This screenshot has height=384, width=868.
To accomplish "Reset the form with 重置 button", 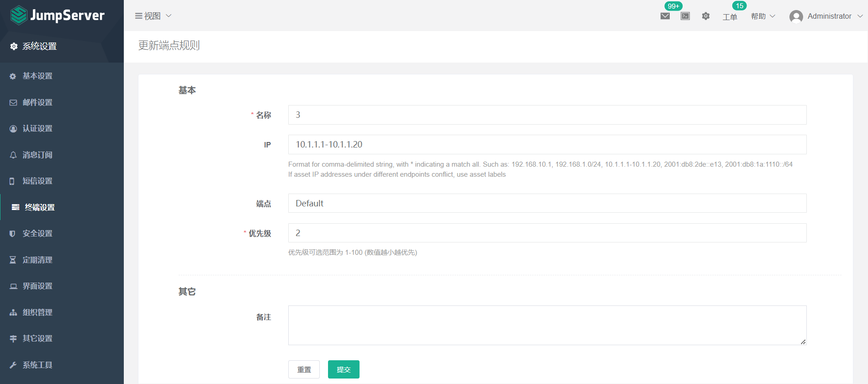I will pyautogui.click(x=304, y=369).
